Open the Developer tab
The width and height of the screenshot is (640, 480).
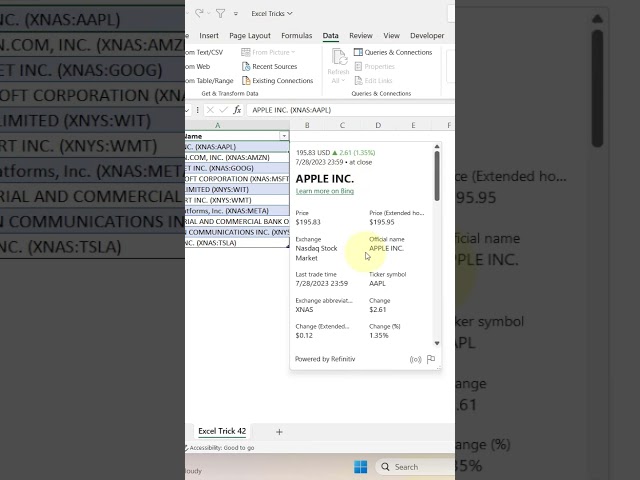(427, 36)
